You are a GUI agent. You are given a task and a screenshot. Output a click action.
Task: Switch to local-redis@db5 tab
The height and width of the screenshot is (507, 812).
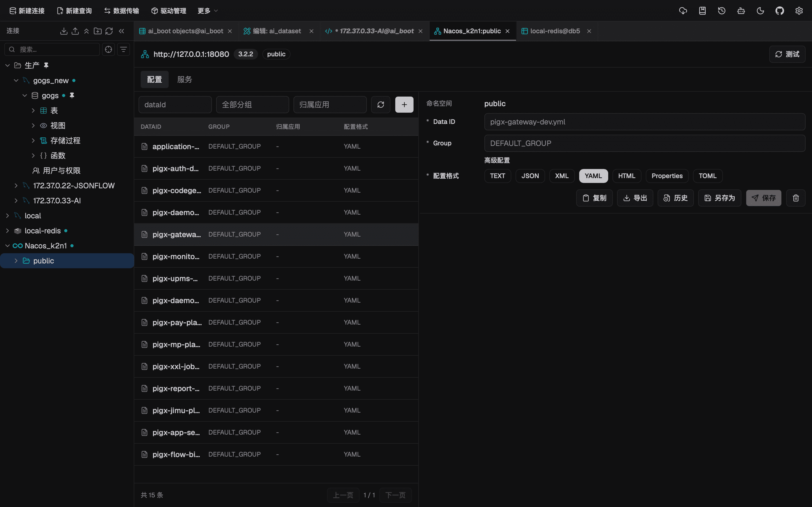click(555, 31)
